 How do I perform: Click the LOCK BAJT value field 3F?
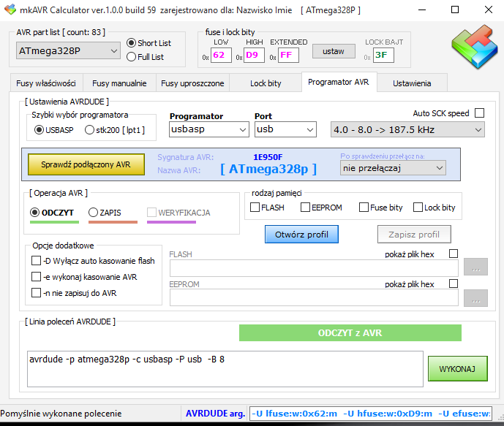point(383,55)
